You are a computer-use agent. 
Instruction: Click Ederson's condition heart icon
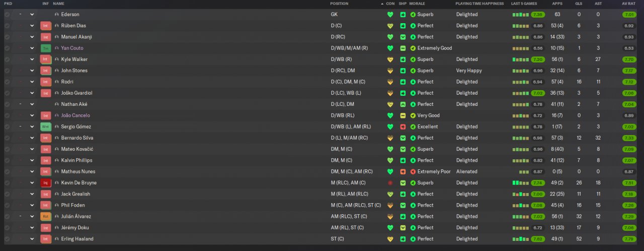390,15
